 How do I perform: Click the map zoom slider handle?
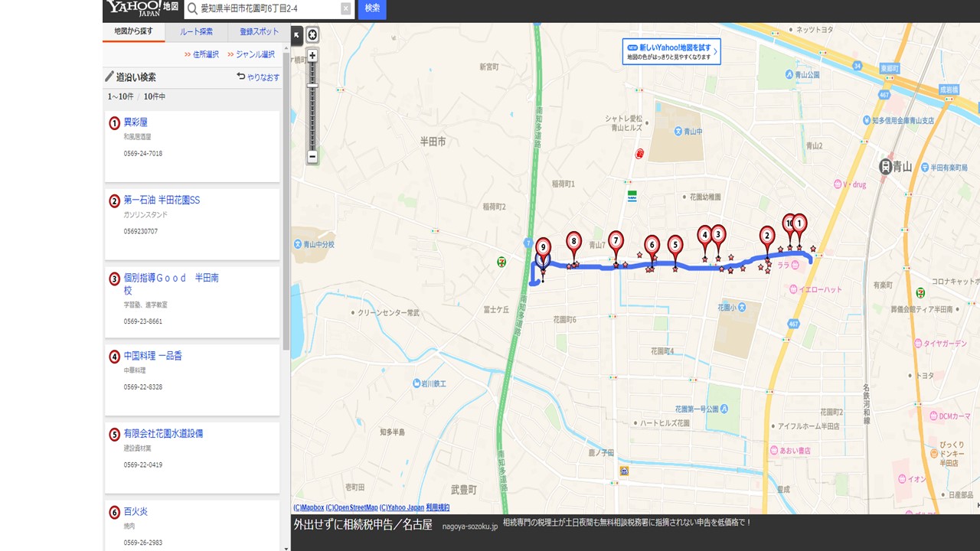(312, 86)
